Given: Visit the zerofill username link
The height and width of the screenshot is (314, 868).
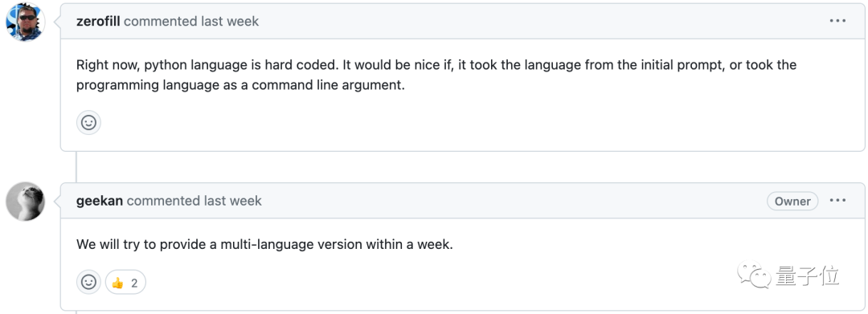Looking at the screenshot, I should click(x=99, y=21).
